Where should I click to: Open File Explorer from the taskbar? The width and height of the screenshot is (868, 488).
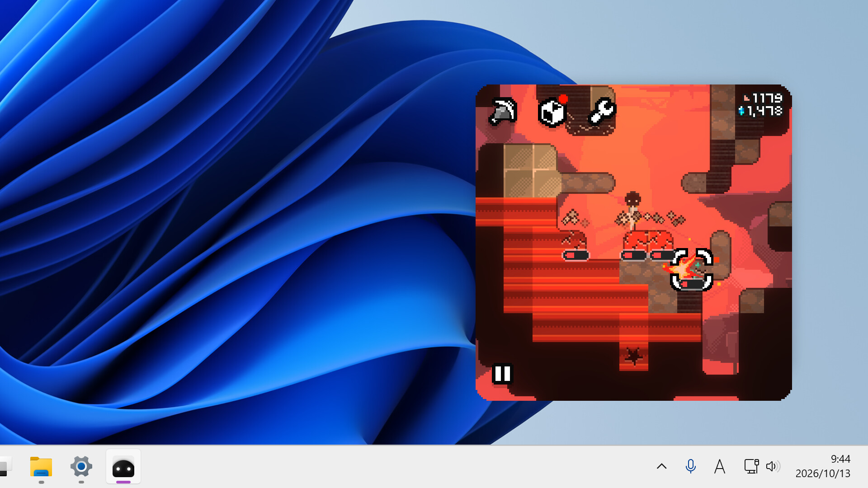click(41, 466)
